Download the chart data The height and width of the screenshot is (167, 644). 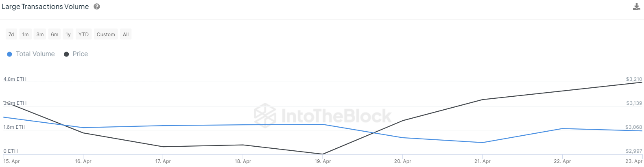click(637, 7)
